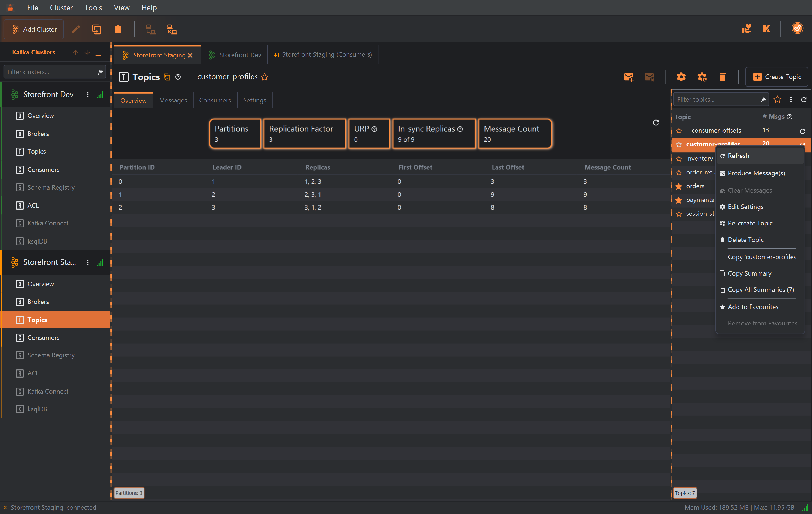812x514 pixels.
Task: Toggle favourite star for payments topic
Action: [679, 200]
